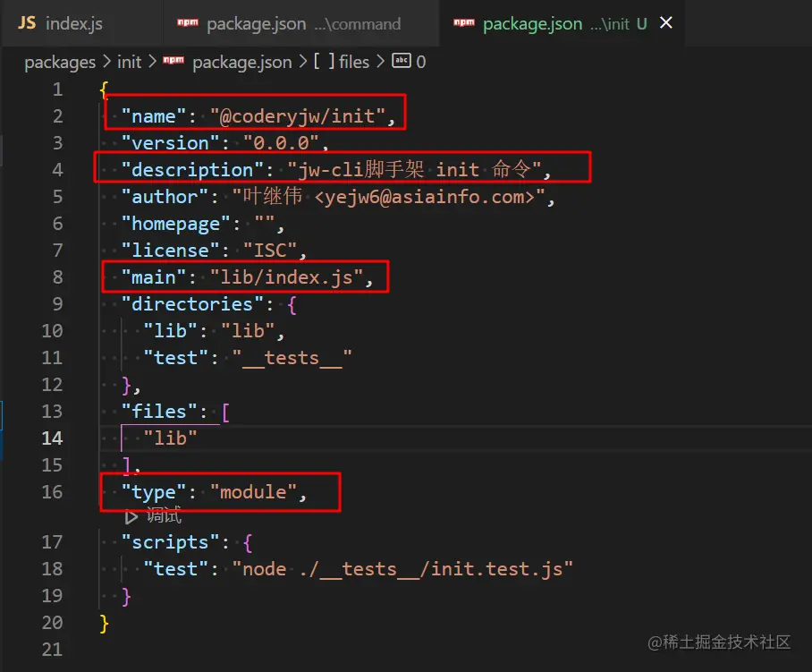Click the "module" value
Screen dimensions: 812x672
tap(253, 491)
